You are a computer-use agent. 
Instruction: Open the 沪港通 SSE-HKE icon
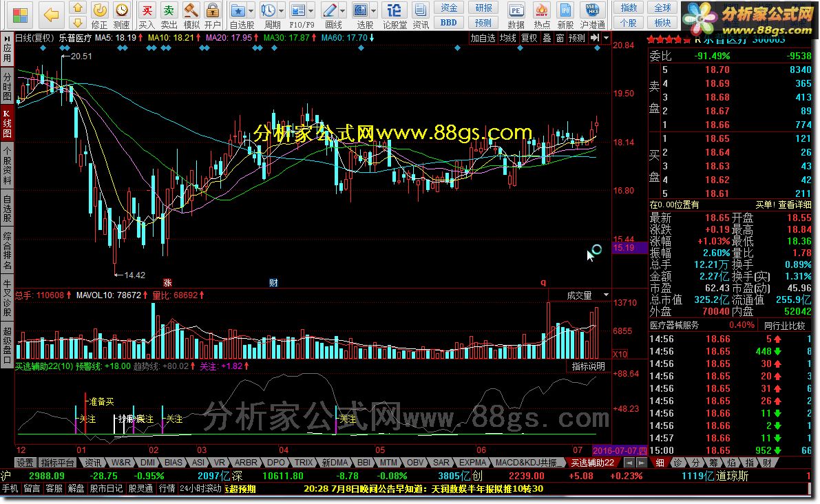click(593, 15)
